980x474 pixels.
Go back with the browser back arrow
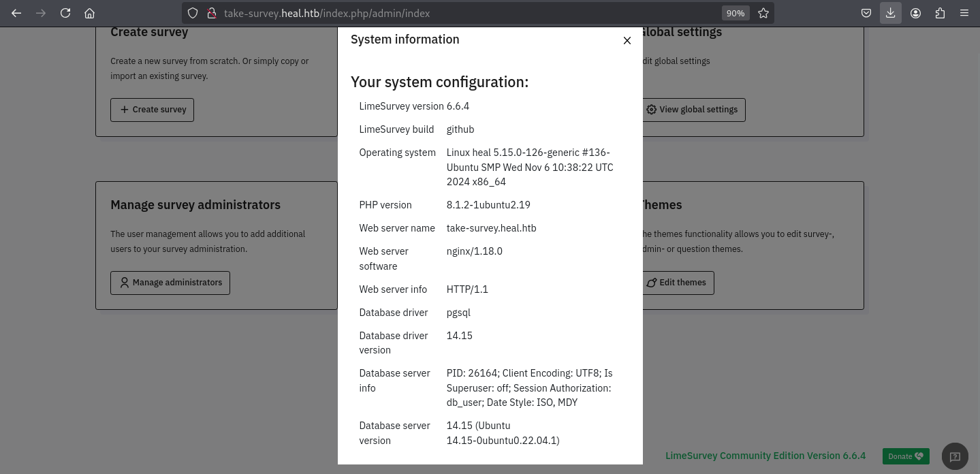[x=16, y=13]
